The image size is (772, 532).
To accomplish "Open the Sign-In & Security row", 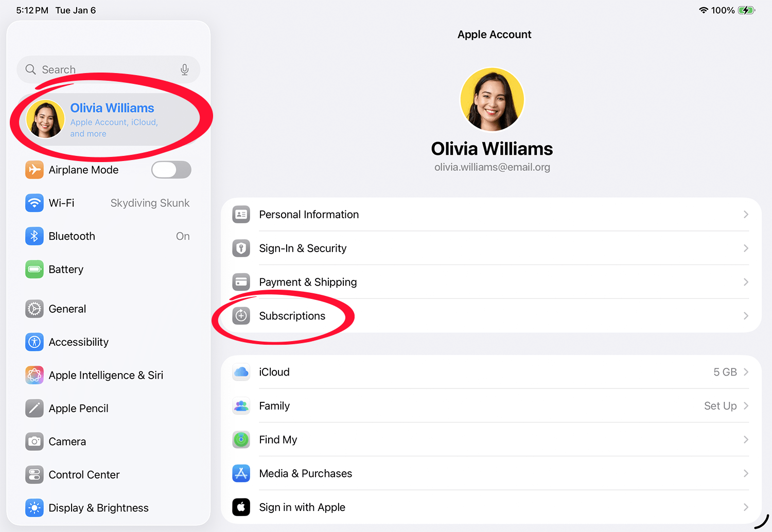I will 491,248.
